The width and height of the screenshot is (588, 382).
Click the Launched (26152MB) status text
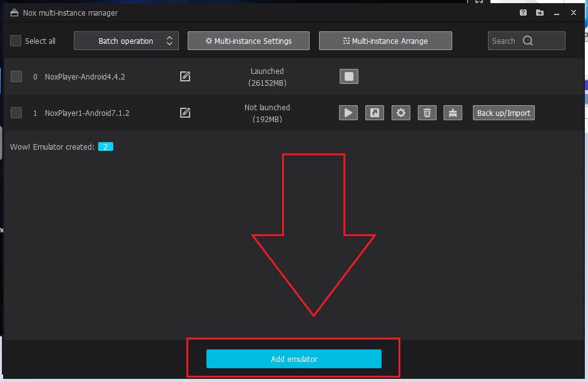pos(267,77)
